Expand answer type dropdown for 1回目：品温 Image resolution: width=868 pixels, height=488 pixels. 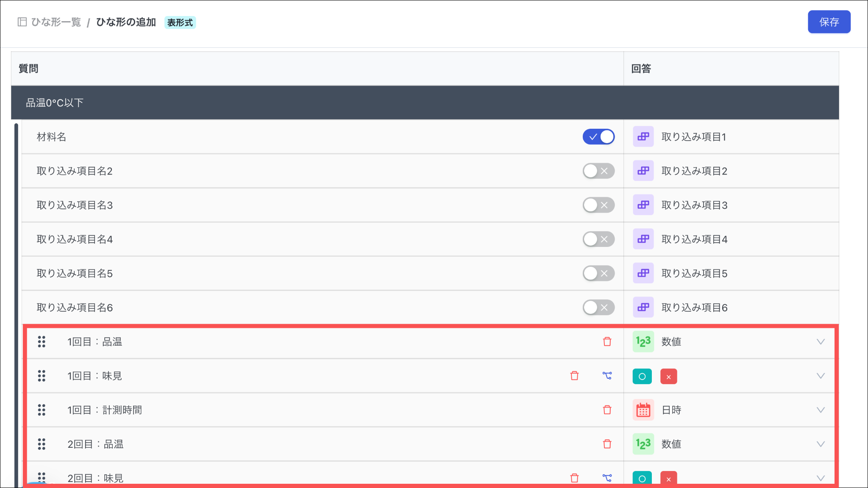(821, 341)
